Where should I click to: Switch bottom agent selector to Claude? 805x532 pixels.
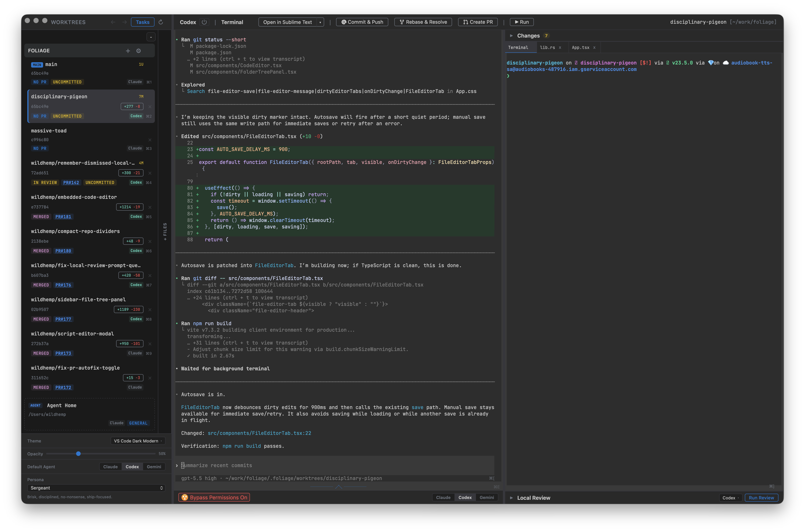pos(443,497)
